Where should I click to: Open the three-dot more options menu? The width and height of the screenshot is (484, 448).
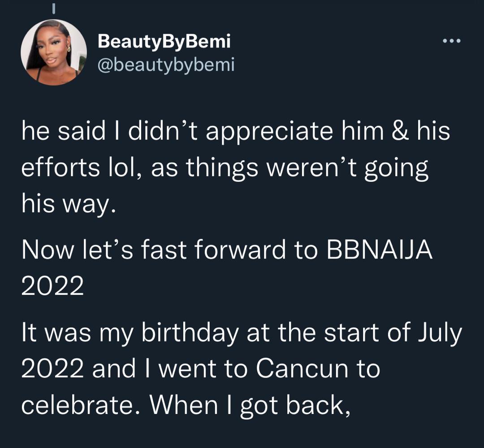451,42
